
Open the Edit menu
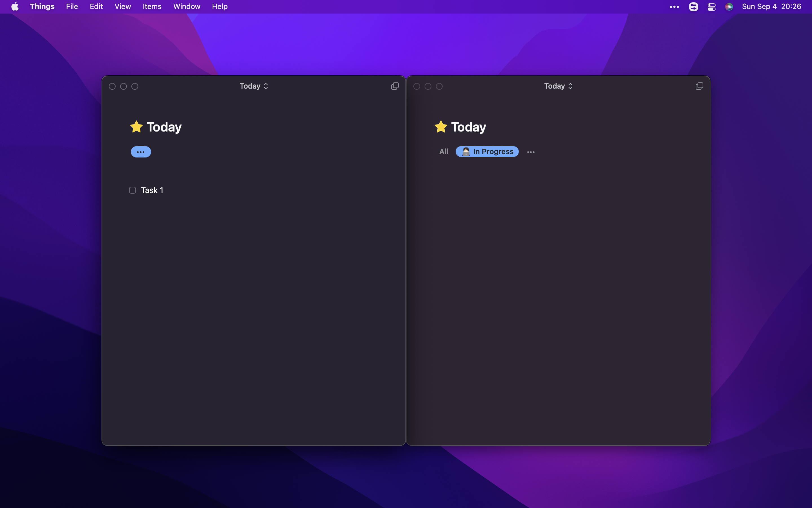tap(96, 6)
